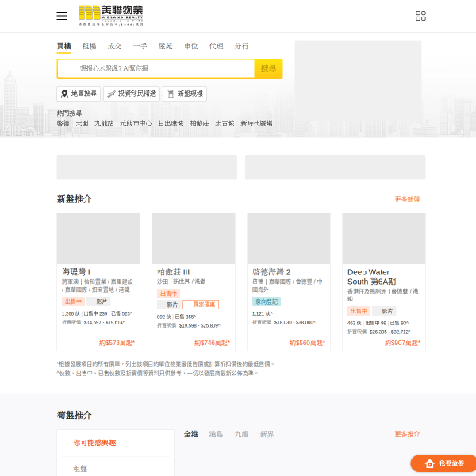
Task: Open the apps grid icon
Action: (x=420, y=16)
